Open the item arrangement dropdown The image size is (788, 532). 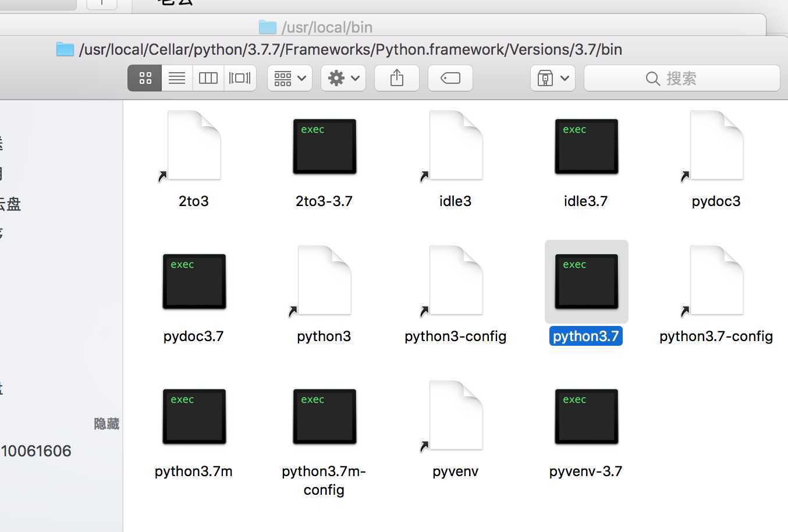click(x=290, y=78)
